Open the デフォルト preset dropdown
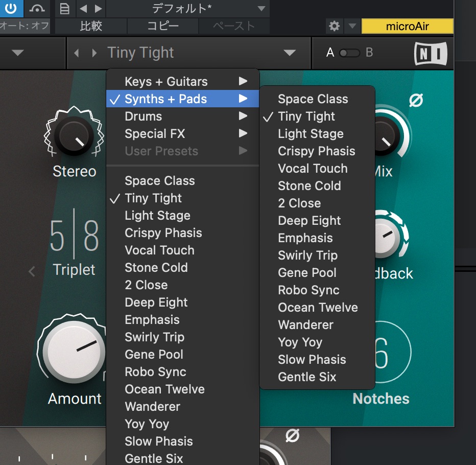 pos(261,9)
